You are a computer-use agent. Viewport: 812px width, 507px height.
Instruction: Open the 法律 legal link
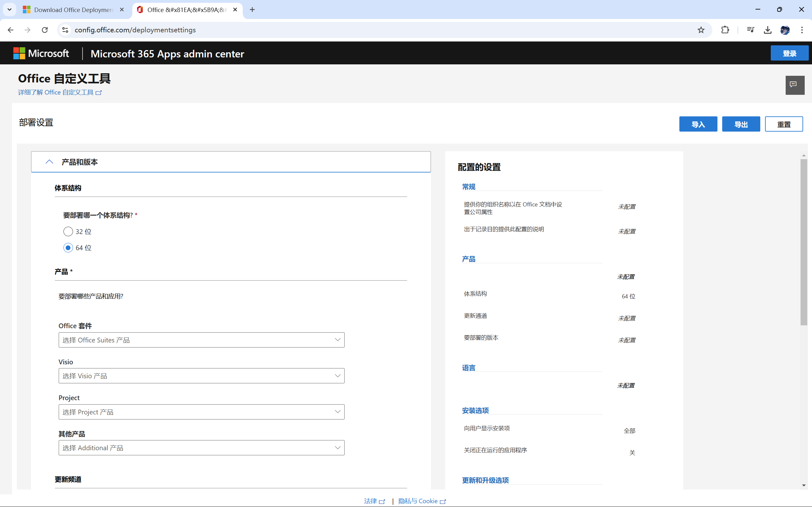tap(374, 501)
